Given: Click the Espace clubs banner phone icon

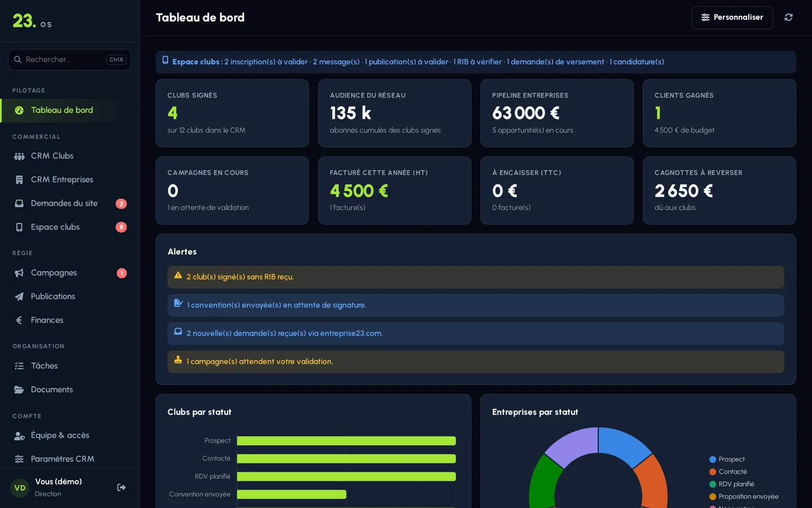Looking at the screenshot, I should point(165,60).
